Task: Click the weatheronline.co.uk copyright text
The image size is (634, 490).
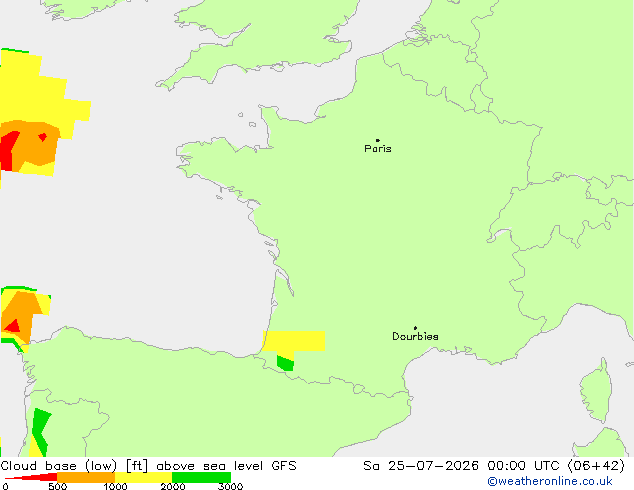Action: click(x=550, y=481)
